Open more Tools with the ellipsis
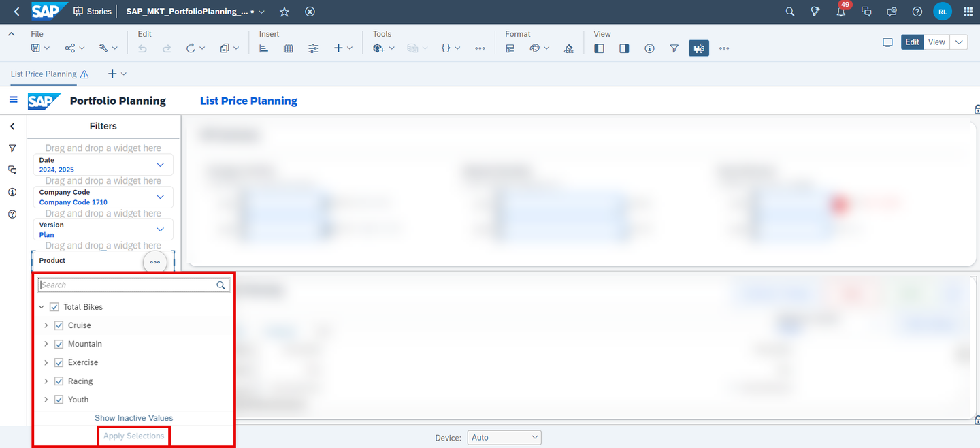 pyautogui.click(x=480, y=48)
